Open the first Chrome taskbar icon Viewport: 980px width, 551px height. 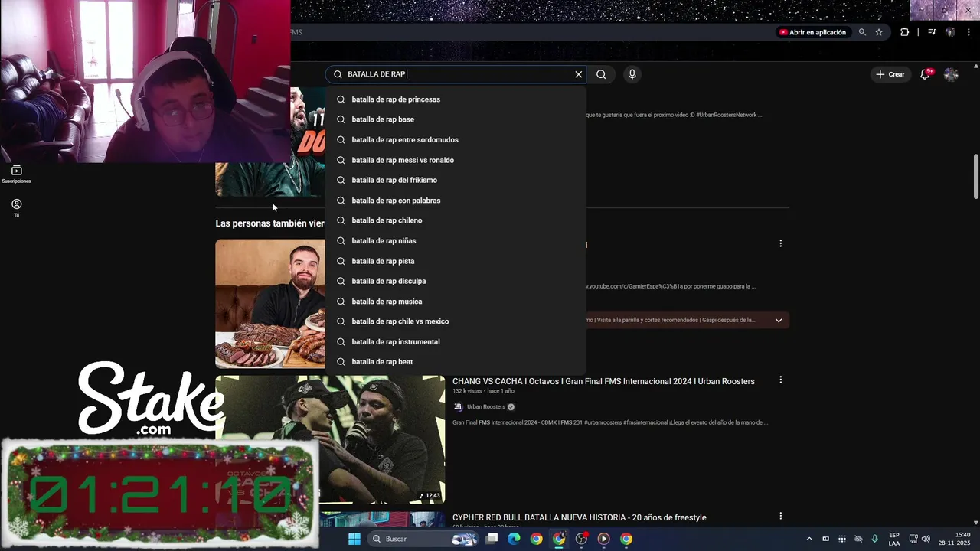537,539
